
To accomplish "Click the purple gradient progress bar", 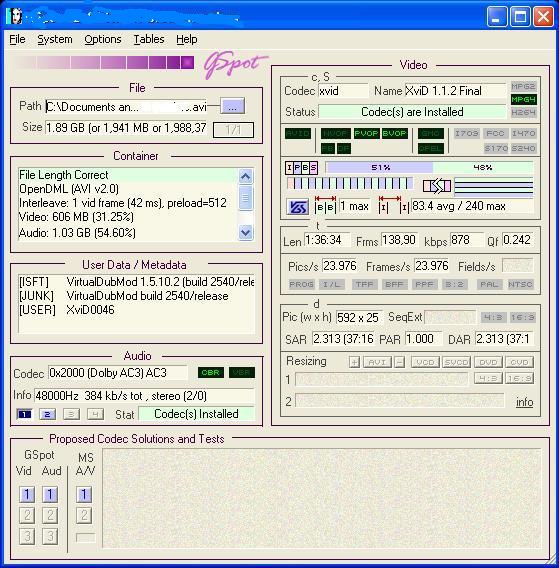I will click(x=103, y=62).
